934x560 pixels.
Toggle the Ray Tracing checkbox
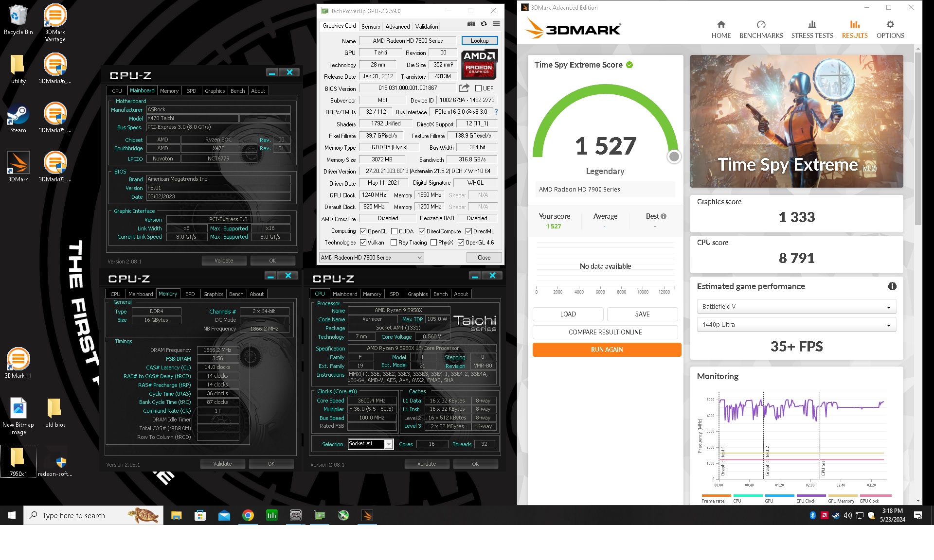click(x=394, y=243)
